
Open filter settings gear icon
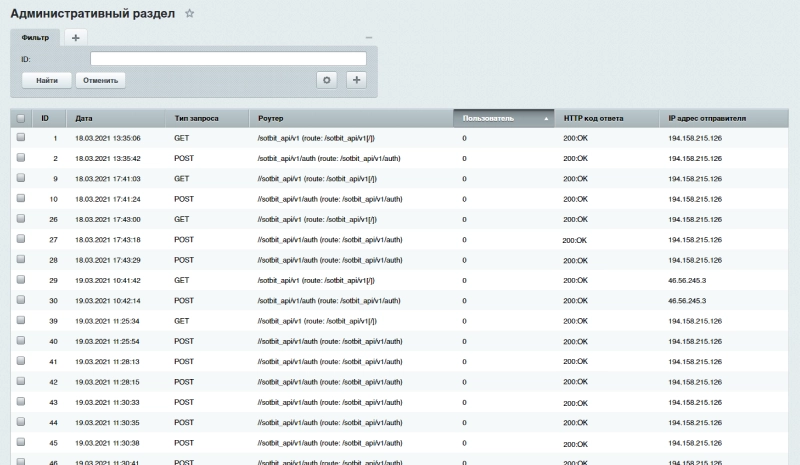click(x=325, y=80)
